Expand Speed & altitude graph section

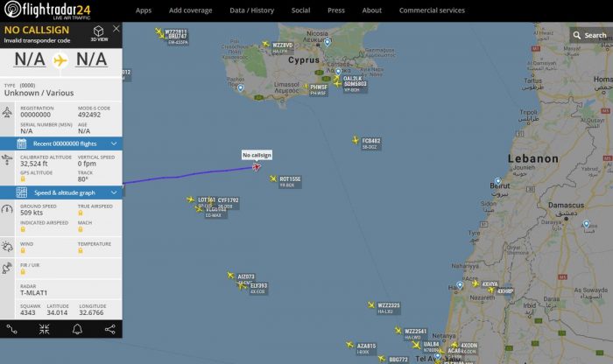(x=61, y=192)
